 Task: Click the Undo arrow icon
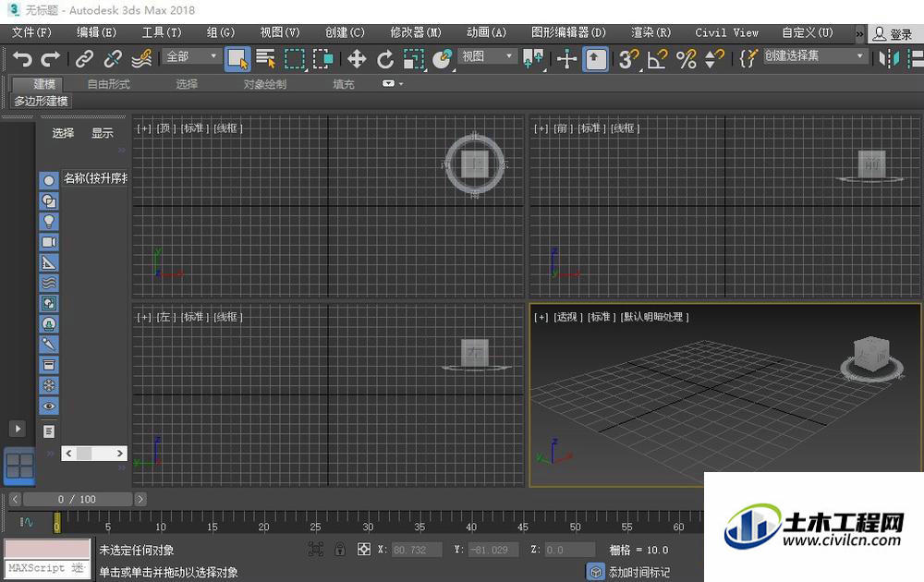click(x=22, y=59)
